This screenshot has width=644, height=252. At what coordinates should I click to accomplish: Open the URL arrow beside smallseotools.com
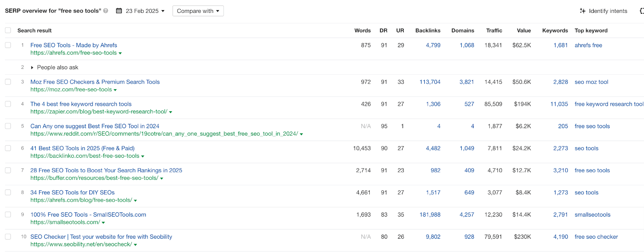(103, 223)
